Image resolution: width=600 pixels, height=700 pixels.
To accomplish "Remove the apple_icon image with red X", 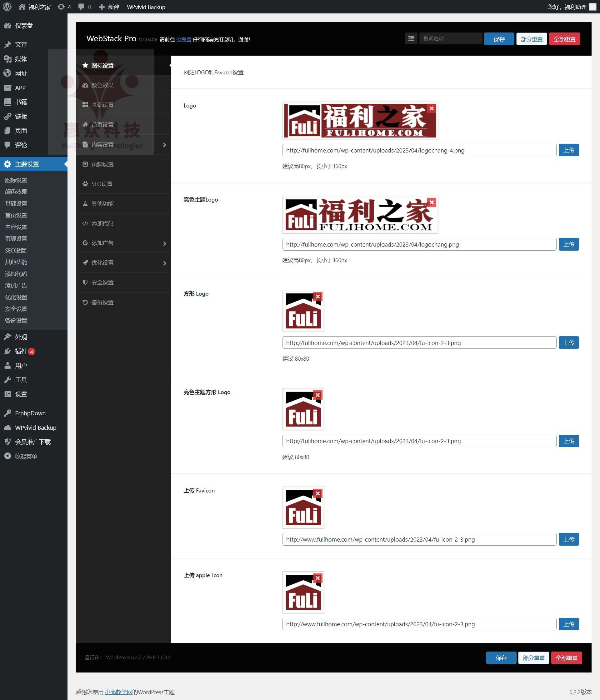I will [317, 578].
